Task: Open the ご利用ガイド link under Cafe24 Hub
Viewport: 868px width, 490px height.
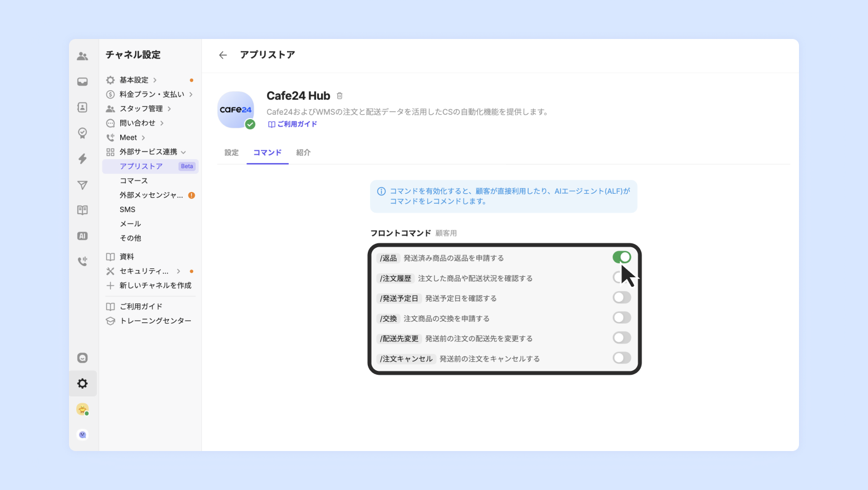Action: point(293,124)
